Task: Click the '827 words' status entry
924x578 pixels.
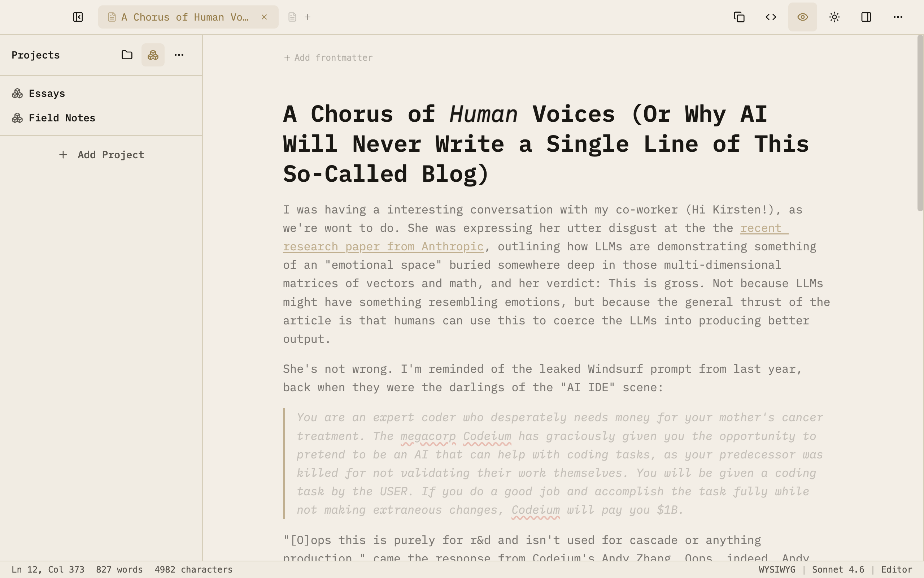Action: pos(119,570)
